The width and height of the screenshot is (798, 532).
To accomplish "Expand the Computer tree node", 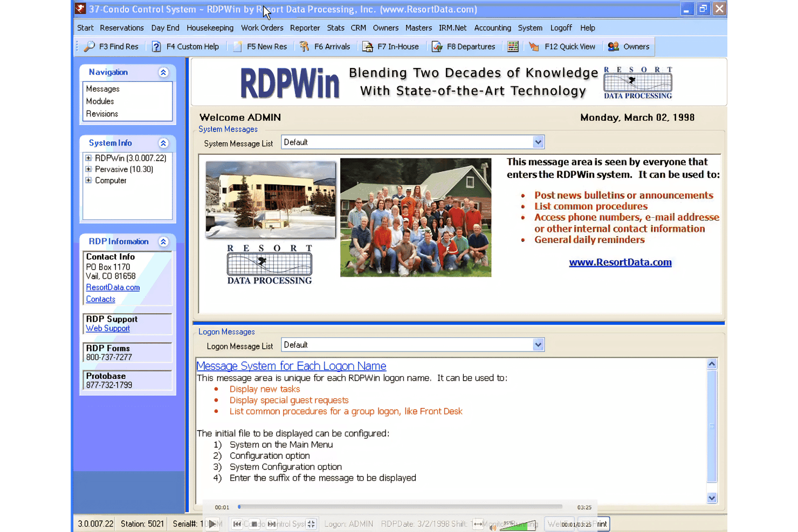I will click(88, 181).
